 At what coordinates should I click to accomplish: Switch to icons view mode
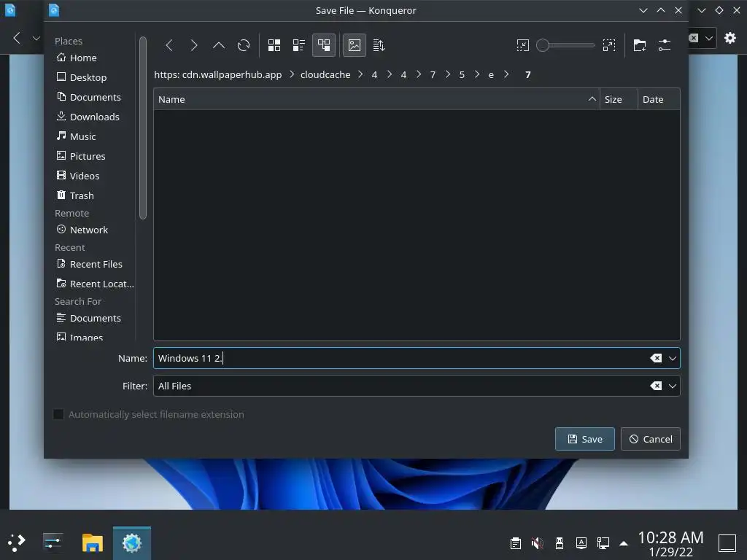click(x=274, y=45)
